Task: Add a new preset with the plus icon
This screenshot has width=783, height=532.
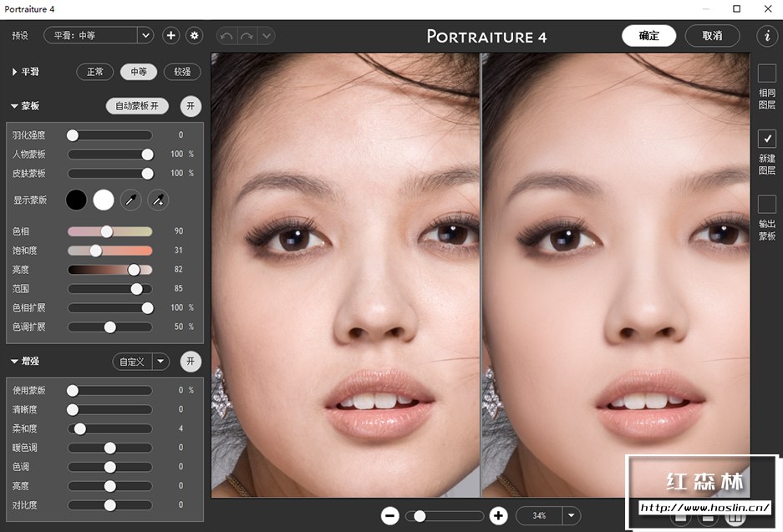Action: tap(170, 35)
